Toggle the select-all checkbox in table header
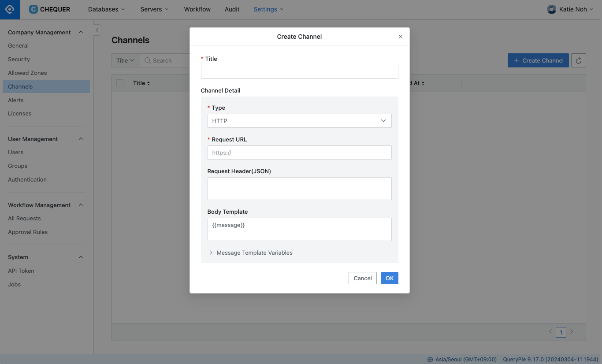This screenshot has height=364, width=602. (120, 83)
